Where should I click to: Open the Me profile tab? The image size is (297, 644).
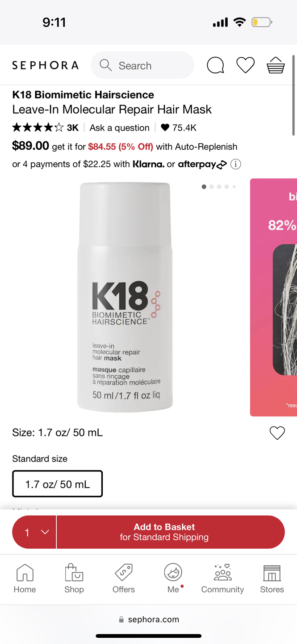pos(173,578)
